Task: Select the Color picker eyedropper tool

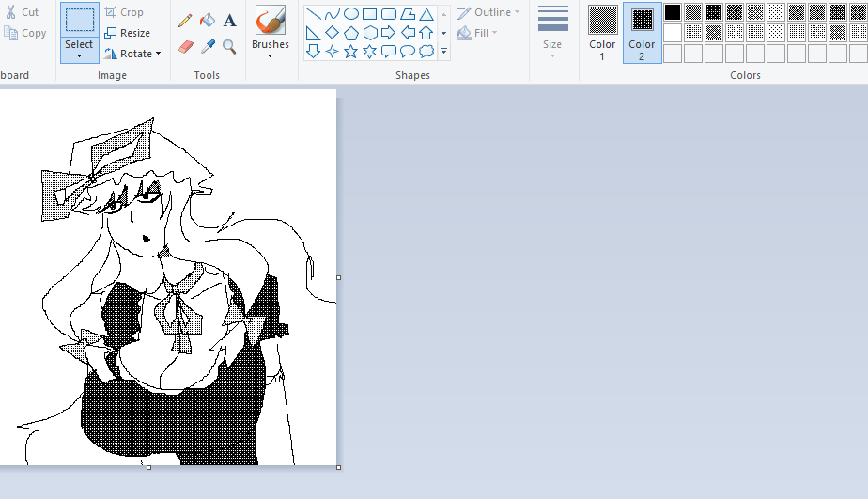Action: tap(208, 47)
